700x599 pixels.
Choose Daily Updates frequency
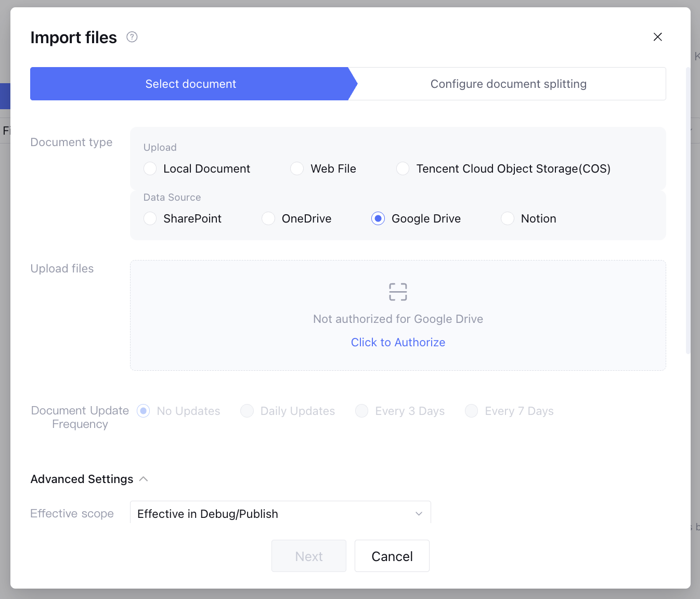[x=247, y=411]
